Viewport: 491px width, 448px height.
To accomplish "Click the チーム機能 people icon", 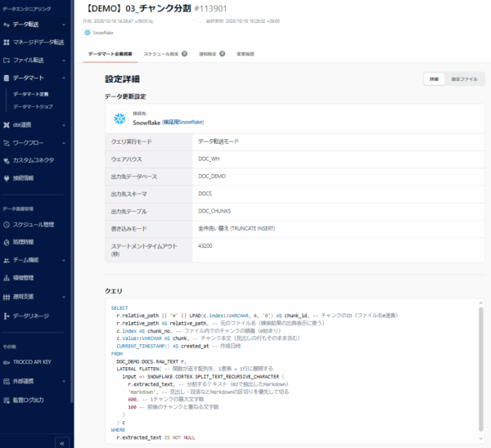I will [x=7, y=260].
